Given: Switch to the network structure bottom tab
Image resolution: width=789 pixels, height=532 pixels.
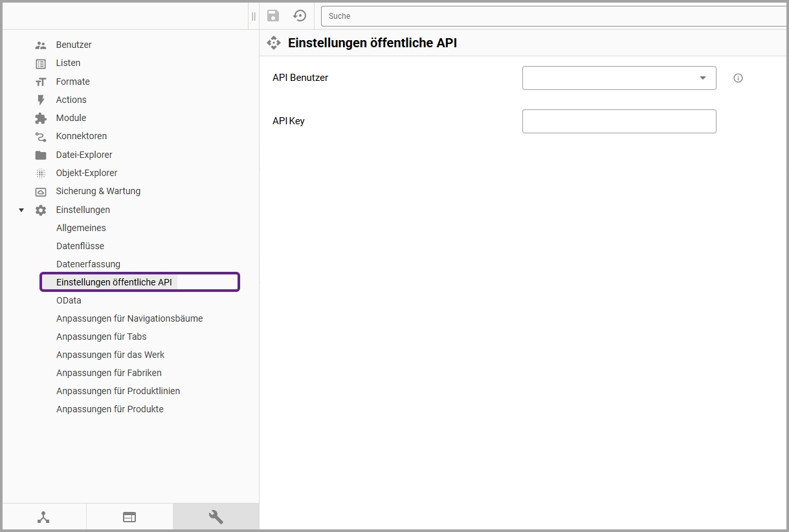Looking at the screenshot, I should click(43, 517).
